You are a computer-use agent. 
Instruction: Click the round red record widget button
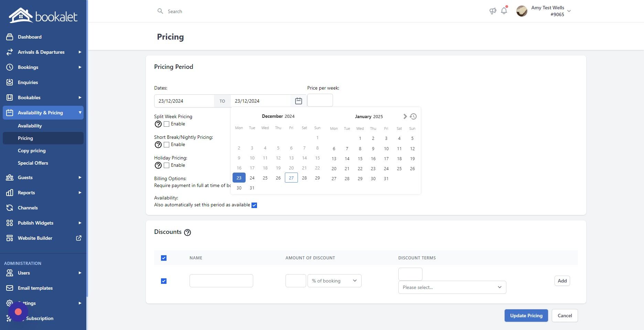(x=18, y=312)
